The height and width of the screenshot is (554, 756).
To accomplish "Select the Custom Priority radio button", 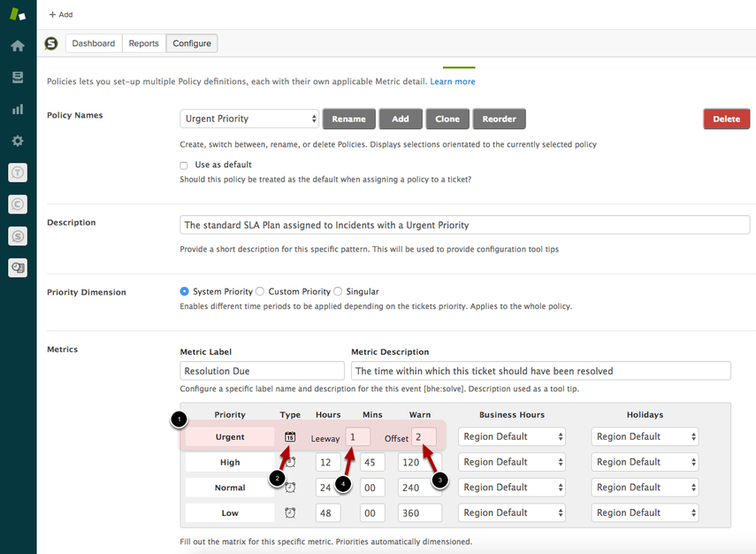I will (x=260, y=291).
